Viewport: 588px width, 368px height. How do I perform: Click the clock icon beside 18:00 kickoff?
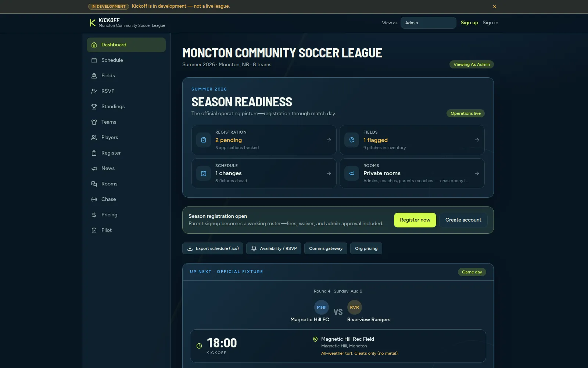pos(199,346)
